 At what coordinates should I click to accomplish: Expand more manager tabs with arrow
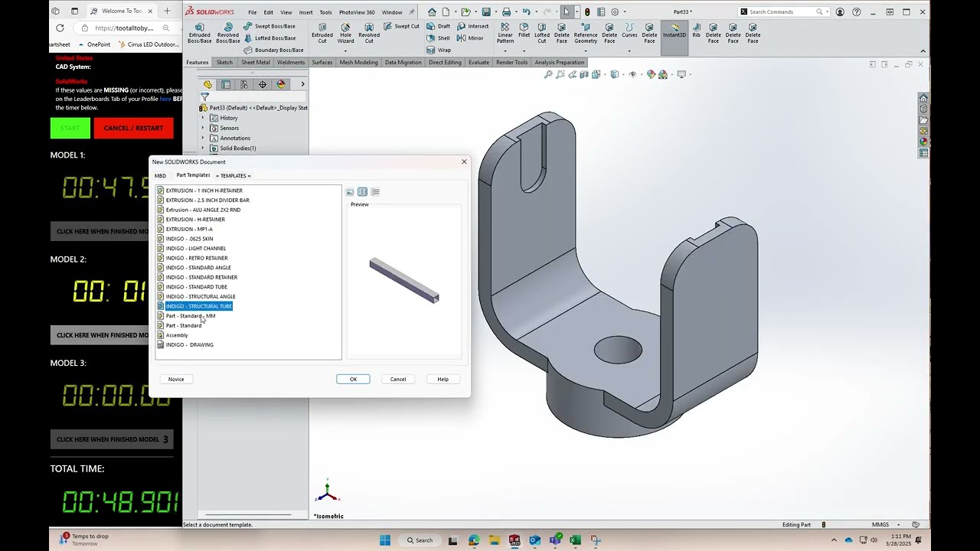click(302, 84)
